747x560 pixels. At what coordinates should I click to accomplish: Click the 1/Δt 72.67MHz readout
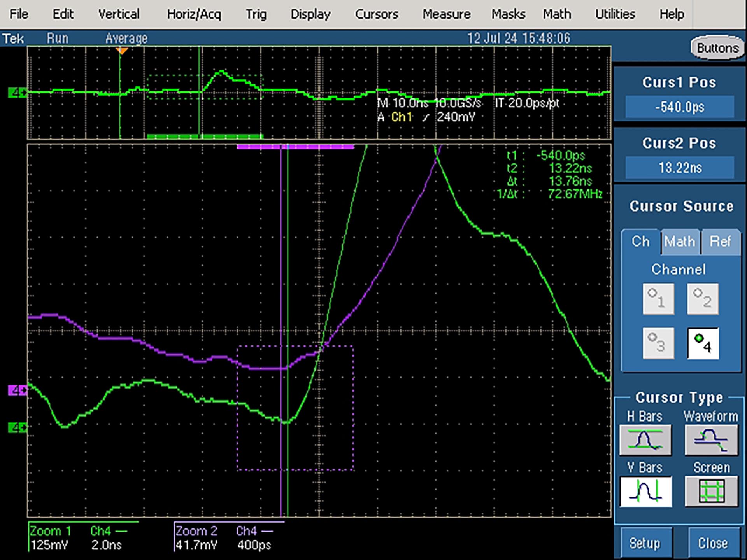pyautogui.click(x=549, y=194)
